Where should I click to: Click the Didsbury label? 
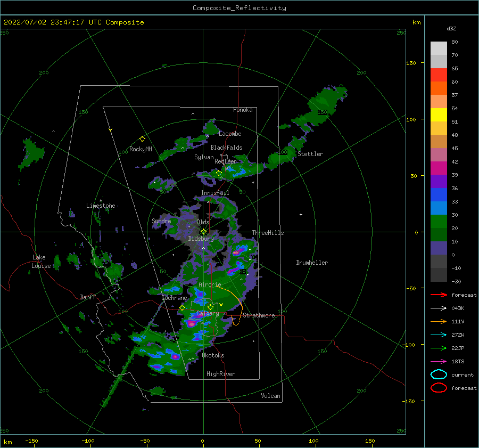[201, 239]
